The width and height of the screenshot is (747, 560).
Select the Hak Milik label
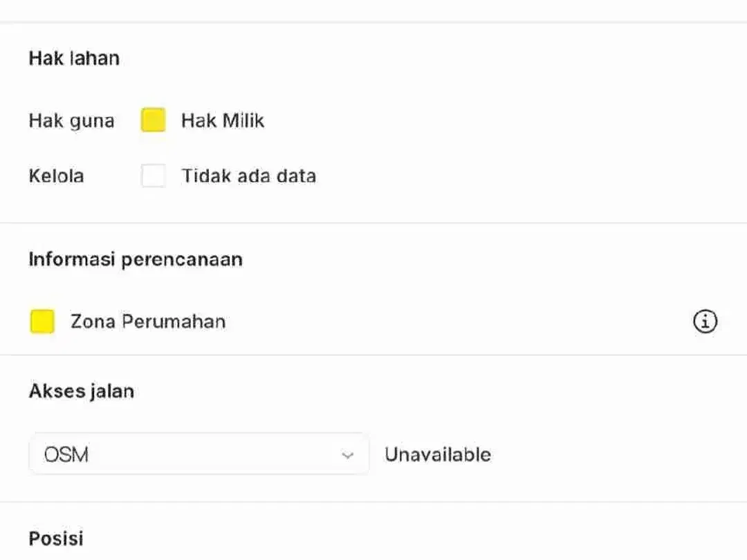click(223, 120)
